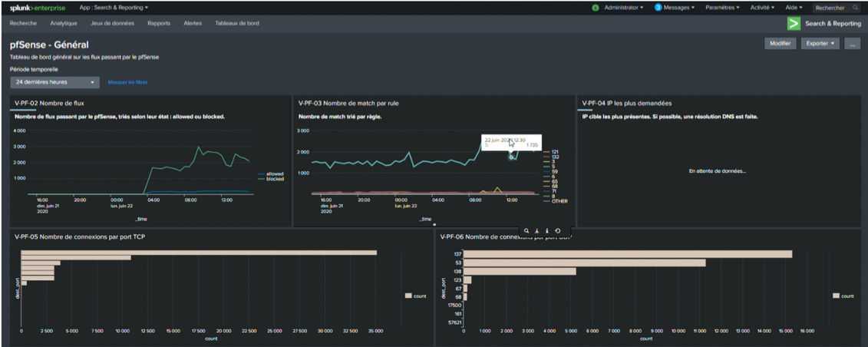Click the Masquer les filtres link

128,82
